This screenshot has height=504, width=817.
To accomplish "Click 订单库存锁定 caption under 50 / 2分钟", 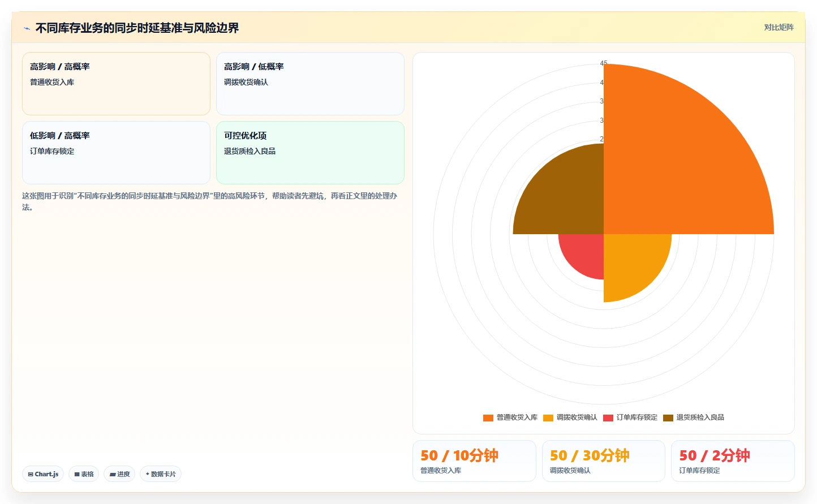I will point(700,471).
